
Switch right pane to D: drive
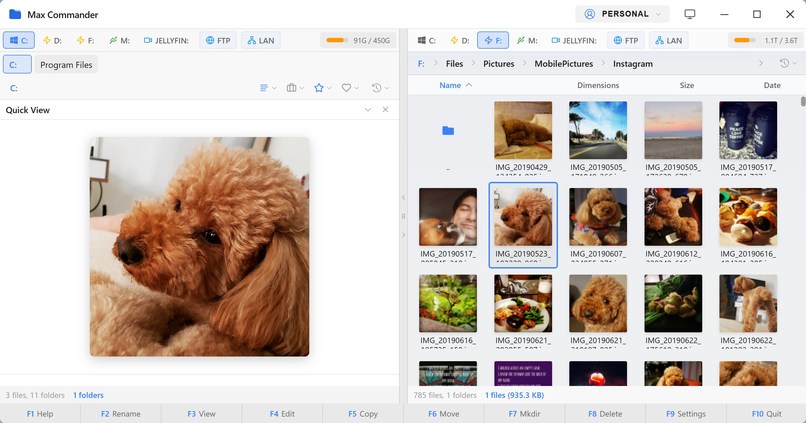point(460,40)
